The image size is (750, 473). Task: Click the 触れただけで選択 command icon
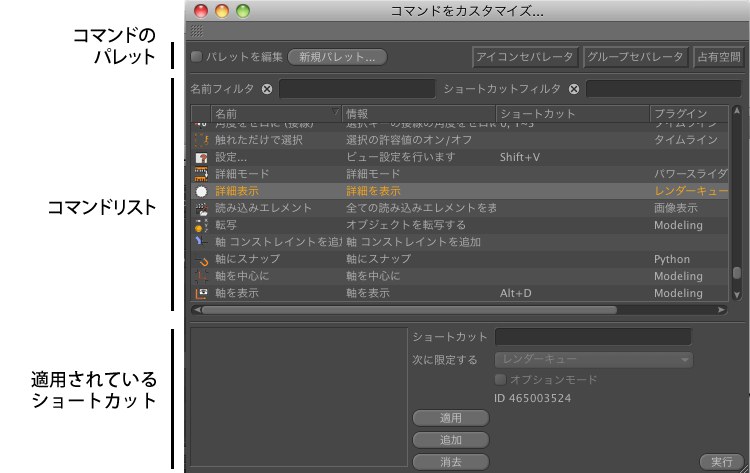pos(200,141)
